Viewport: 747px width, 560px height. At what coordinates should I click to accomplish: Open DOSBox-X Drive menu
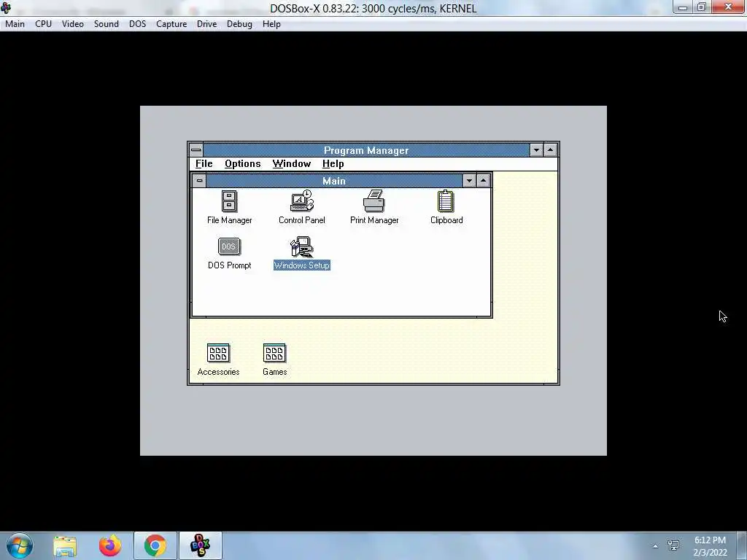[x=206, y=24]
